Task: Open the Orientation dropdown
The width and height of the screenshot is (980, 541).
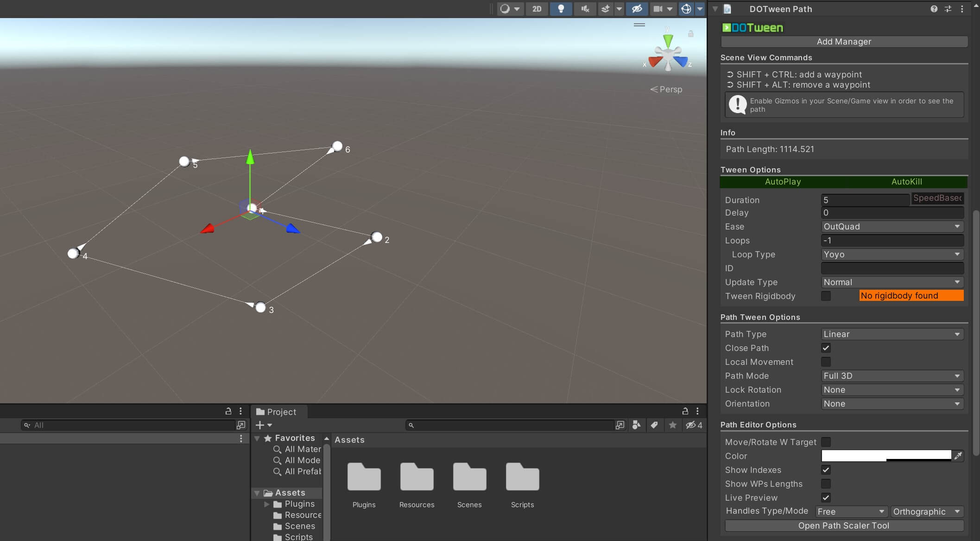Action: coord(892,403)
